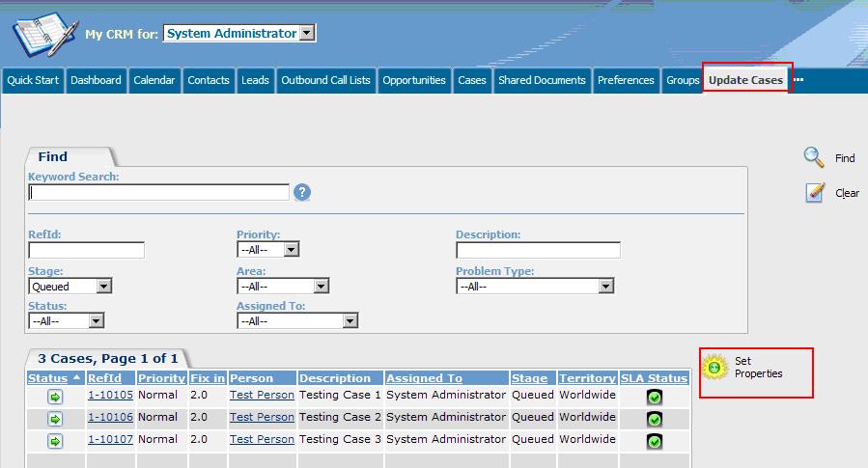Screen dimensions: 868x468
Task: Open the Outbound Call Lists tab
Action: [325, 80]
